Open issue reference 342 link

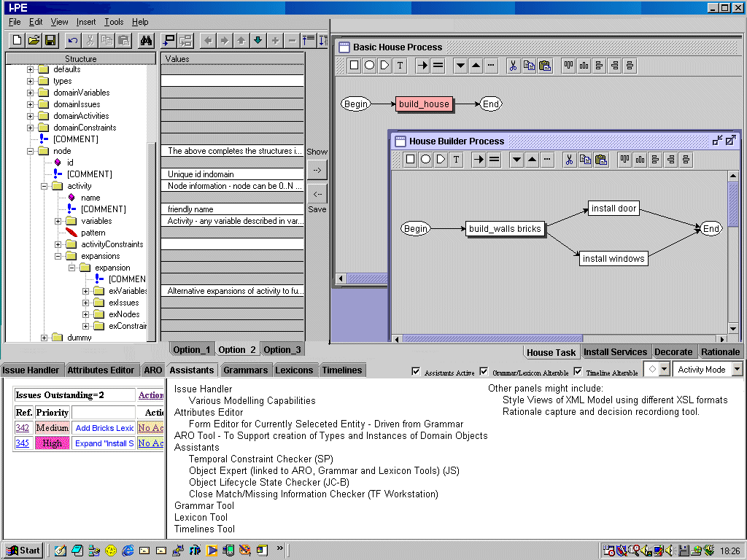pos(23,428)
